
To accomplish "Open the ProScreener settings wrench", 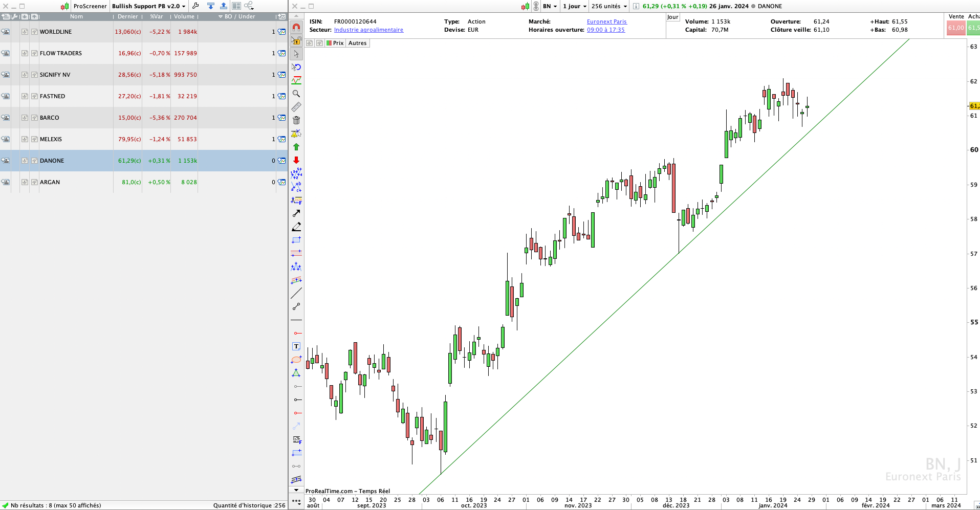I will 195,6.
